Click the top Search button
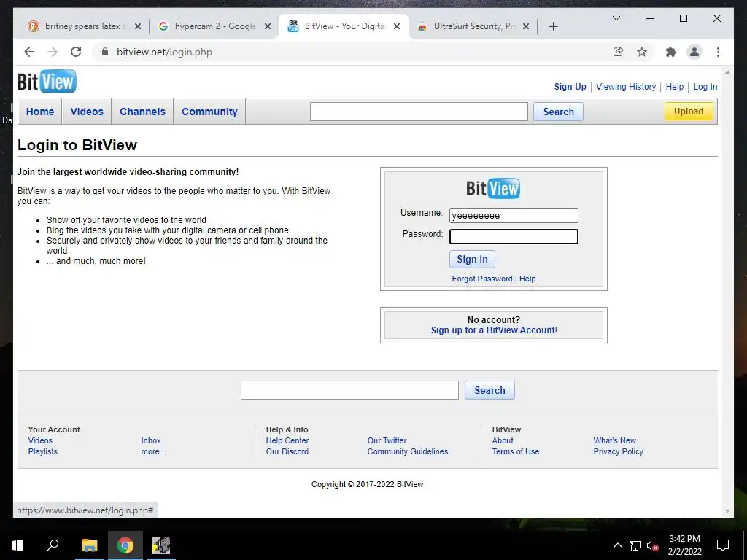This screenshot has width=747, height=560. (x=558, y=112)
